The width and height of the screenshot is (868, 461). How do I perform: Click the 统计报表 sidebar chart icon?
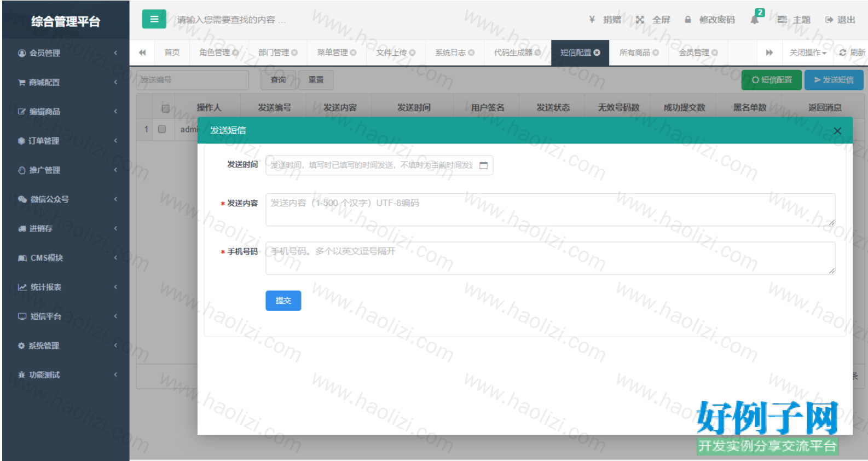click(x=22, y=287)
